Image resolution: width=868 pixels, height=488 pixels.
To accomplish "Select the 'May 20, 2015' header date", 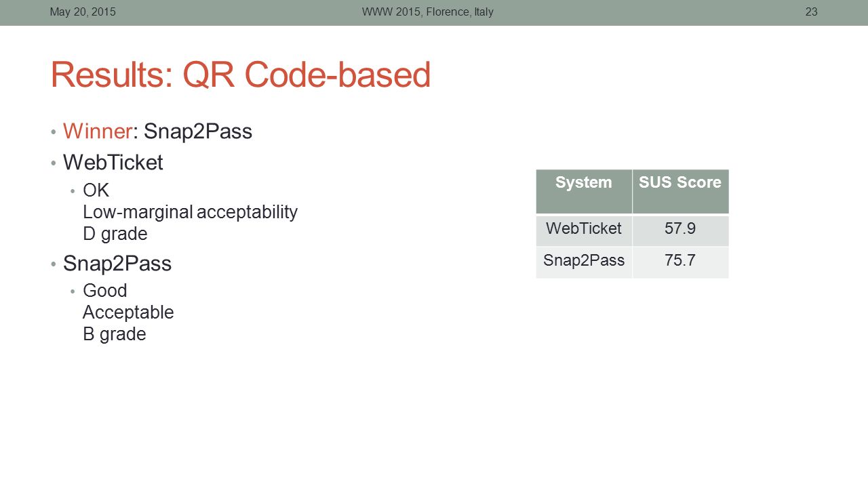I will click(83, 12).
